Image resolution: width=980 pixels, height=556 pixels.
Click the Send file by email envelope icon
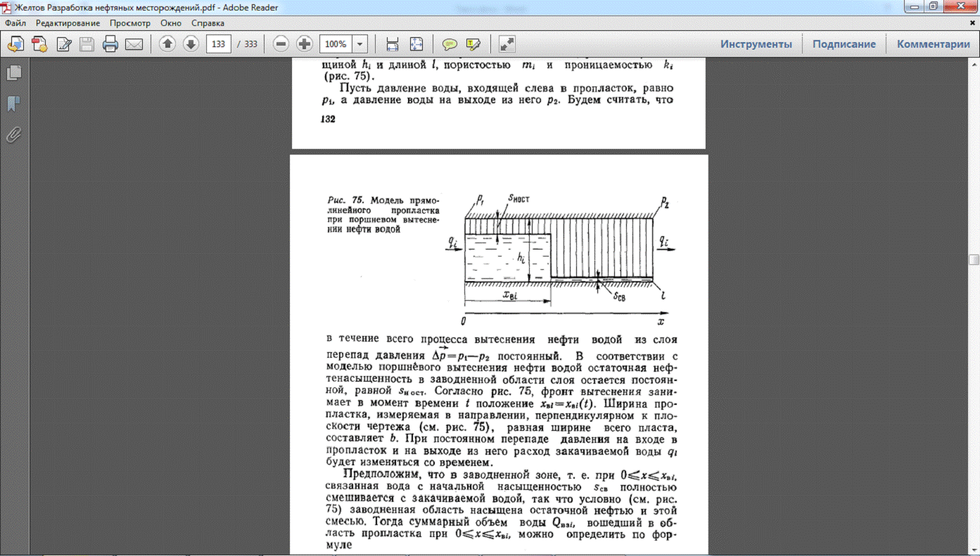coord(134,44)
